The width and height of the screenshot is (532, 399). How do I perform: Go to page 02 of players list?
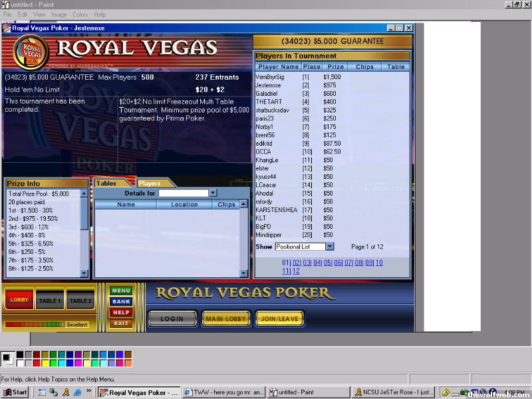[297, 263]
